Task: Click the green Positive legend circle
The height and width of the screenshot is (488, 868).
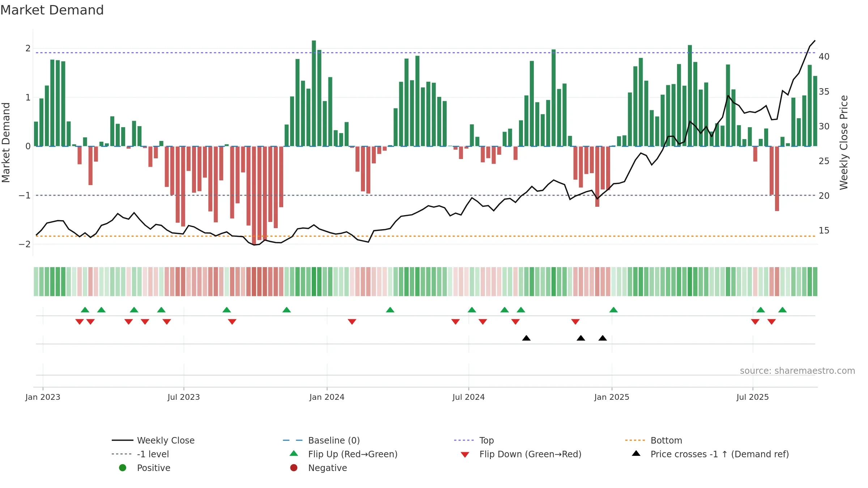Action: coord(123,468)
